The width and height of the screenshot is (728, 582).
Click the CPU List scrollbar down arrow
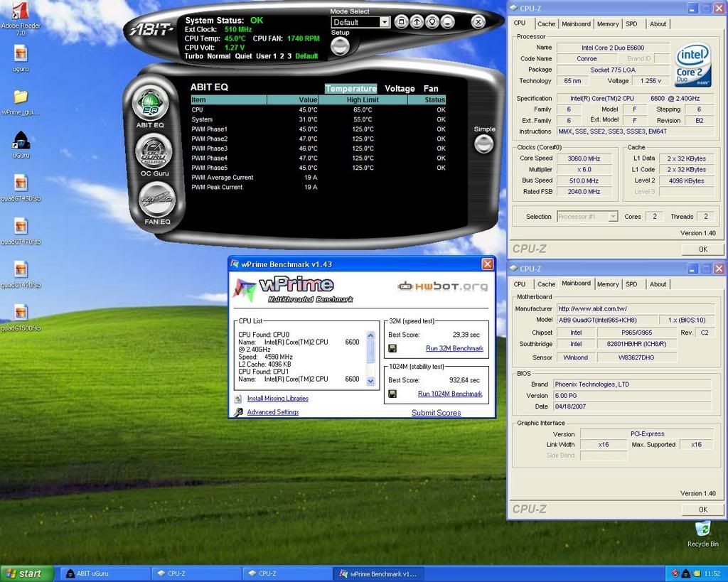pos(370,381)
